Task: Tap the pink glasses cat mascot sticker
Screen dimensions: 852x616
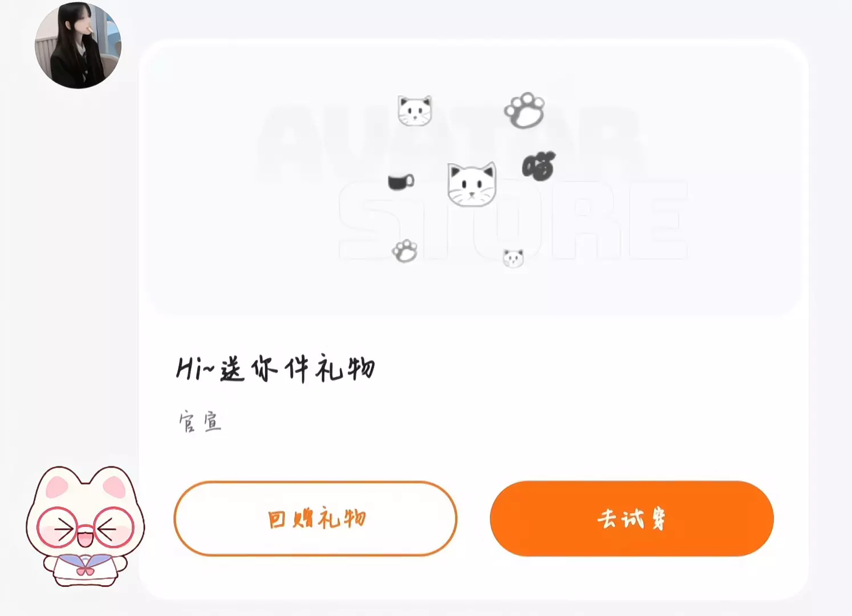Action: pos(86,526)
